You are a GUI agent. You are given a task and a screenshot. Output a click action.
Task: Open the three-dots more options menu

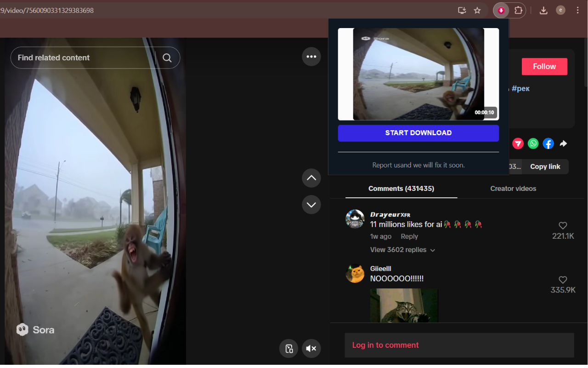tap(311, 57)
